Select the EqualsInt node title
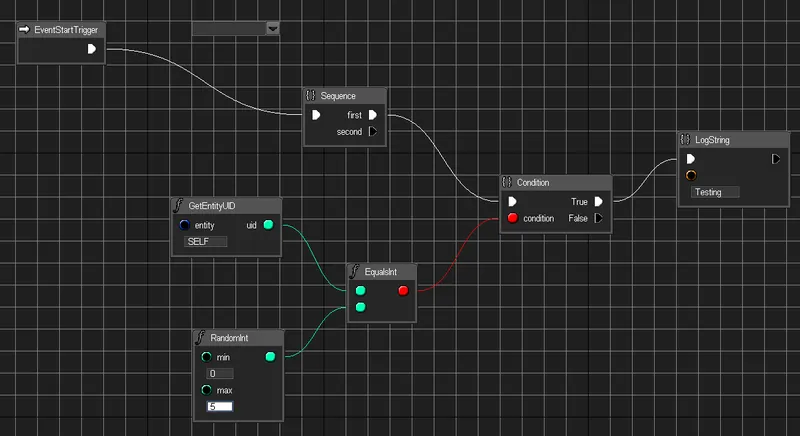This screenshot has width=800, height=436. point(381,272)
